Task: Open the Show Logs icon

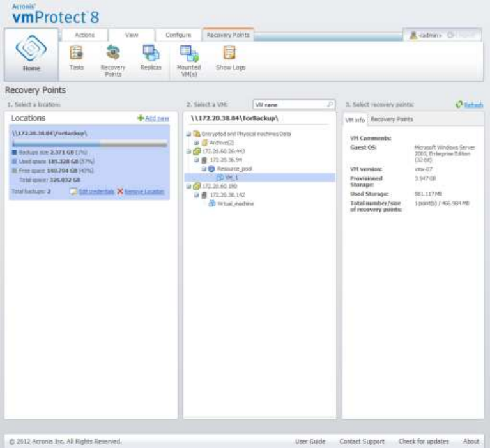Action: click(x=229, y=52)
